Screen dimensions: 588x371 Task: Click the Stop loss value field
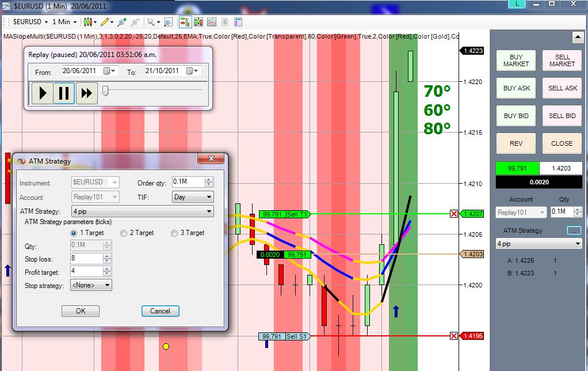(86, 258)
